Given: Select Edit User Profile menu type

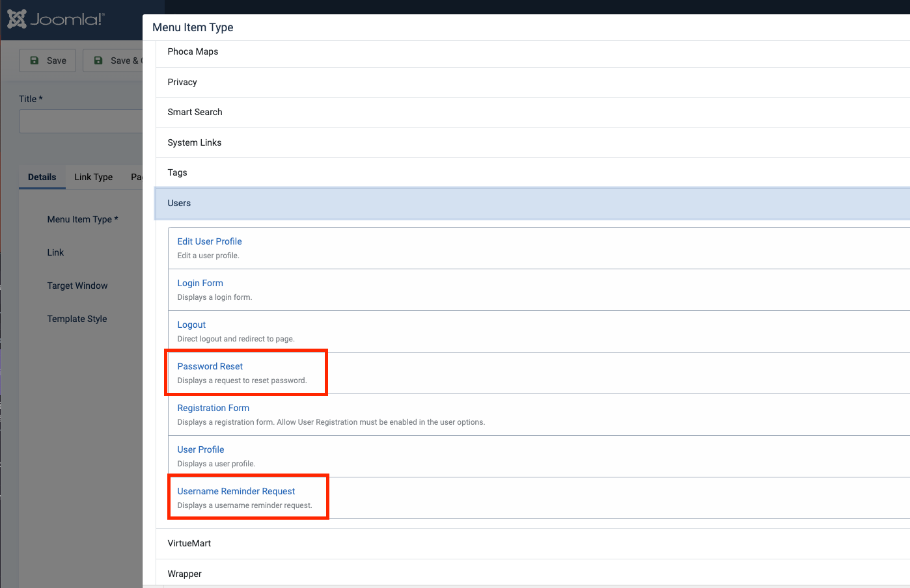Looking at the screenshot, I should pos(210,241).
